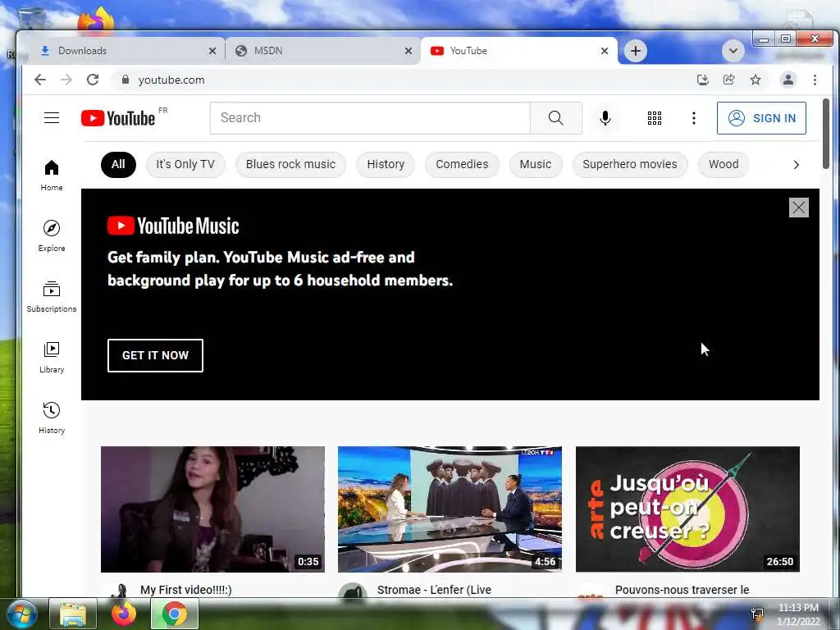This screenshot has width=840, height=630.
Task: Close the MSDN tab
Action: pos(409,51)
